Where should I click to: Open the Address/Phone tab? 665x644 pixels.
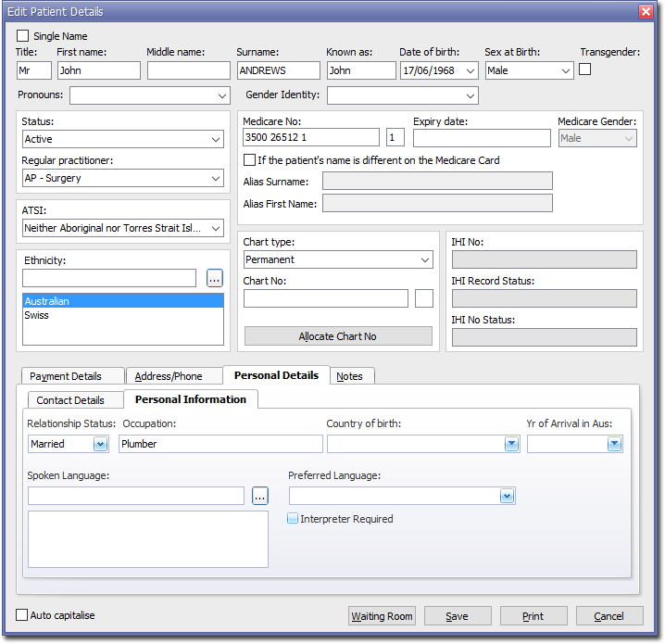click(x=169, y=376)
